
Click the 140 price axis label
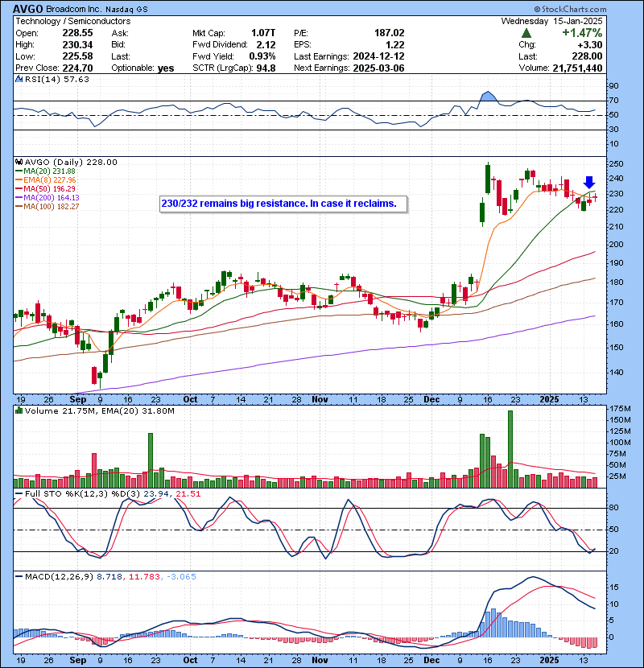pyautogui.click(x=616, y=373)
